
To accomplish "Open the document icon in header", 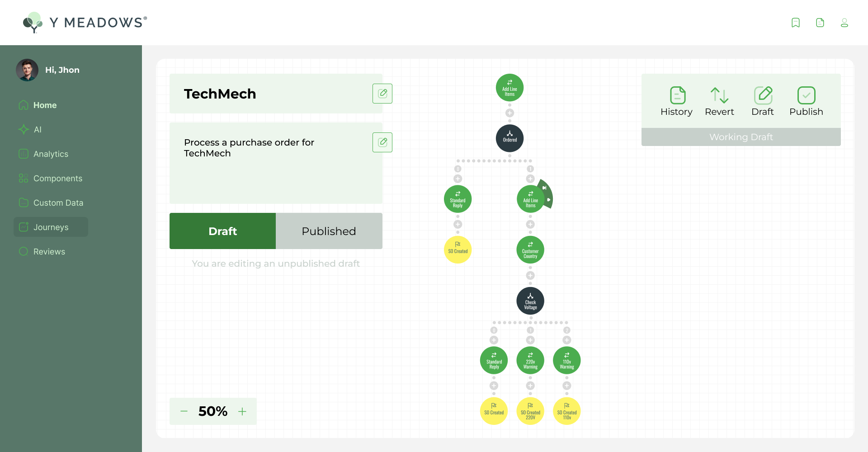I will (x=820, y=23).
